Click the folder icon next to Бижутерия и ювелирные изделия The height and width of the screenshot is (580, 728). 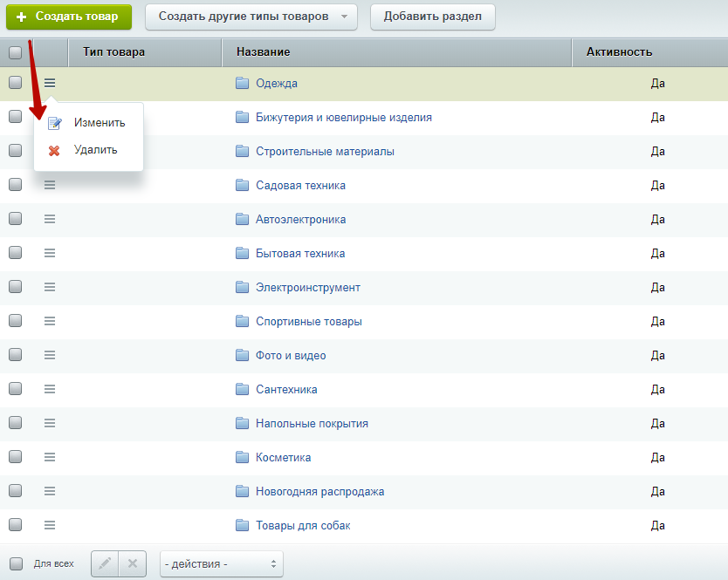tap(242, 117)
